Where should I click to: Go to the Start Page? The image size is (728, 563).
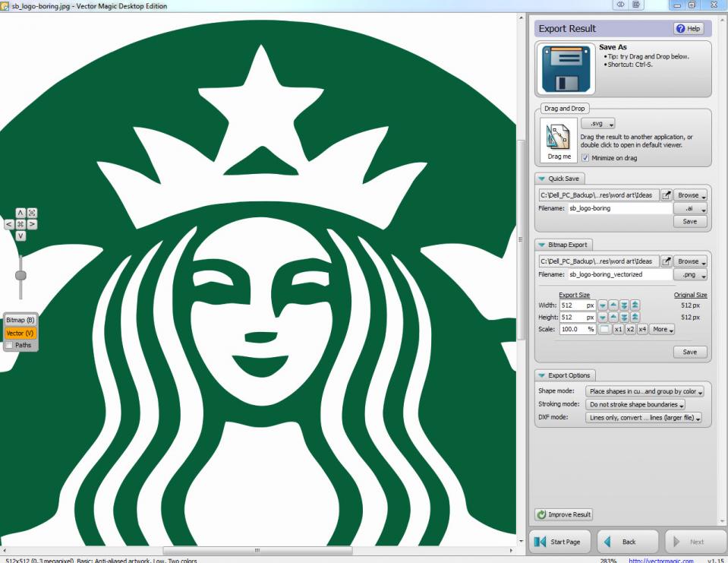click(559, 542)
